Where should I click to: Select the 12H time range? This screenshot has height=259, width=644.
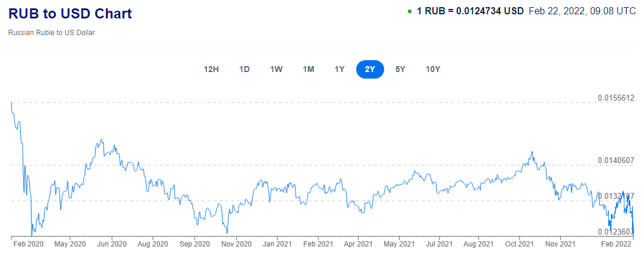point(211,69)
